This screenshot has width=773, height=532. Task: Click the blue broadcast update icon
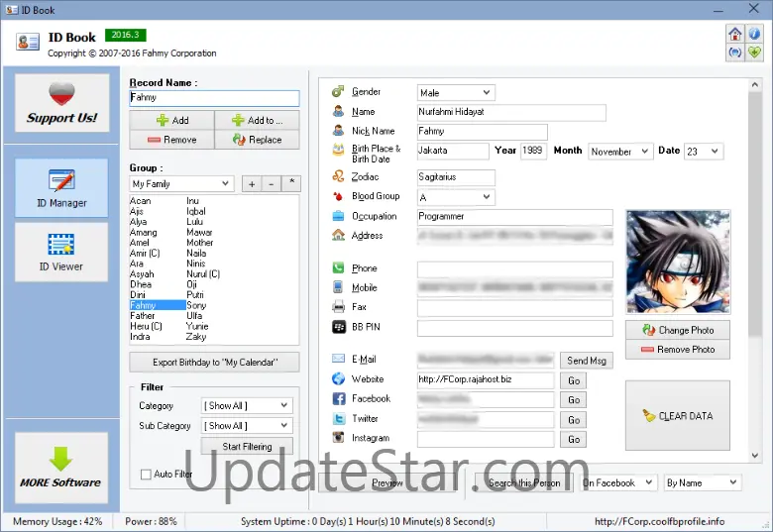(735, 53)
